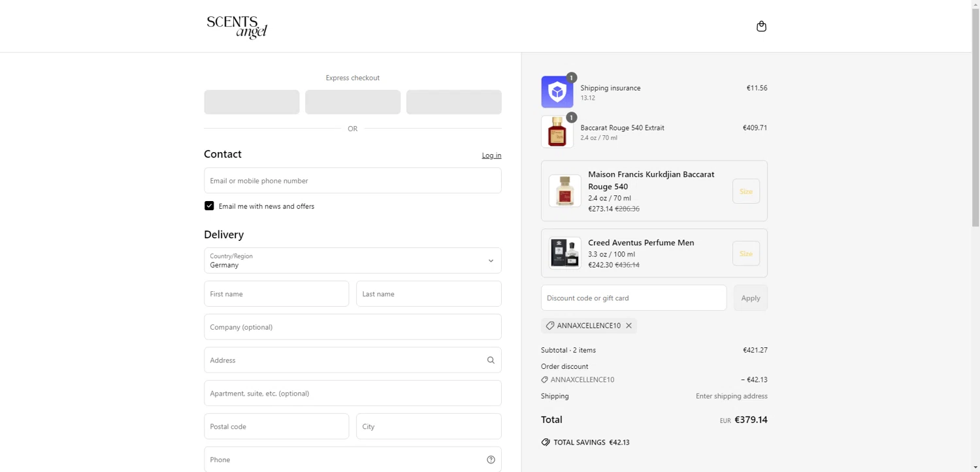Focus the City field

(429, 426)
